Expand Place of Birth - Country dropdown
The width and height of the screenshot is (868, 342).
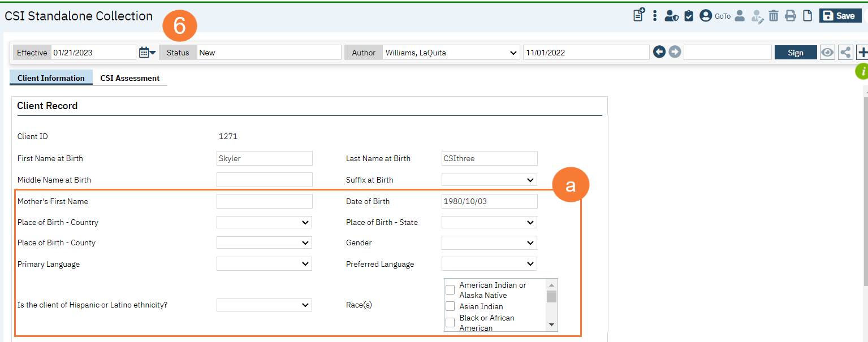(x=264, y=223)
